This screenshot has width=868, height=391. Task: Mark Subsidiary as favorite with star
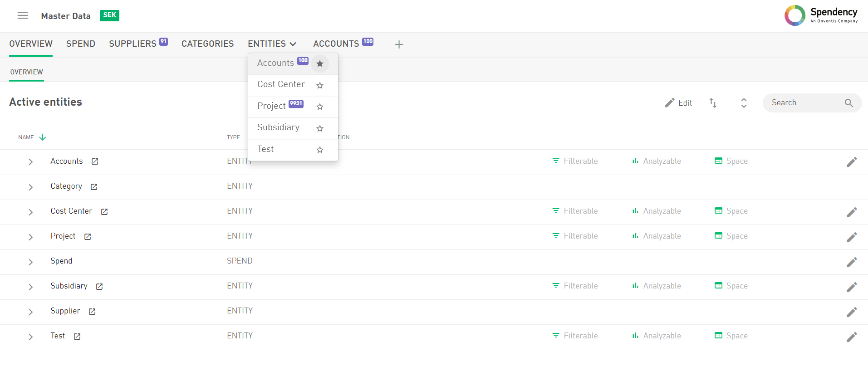[x=320, y=128]
